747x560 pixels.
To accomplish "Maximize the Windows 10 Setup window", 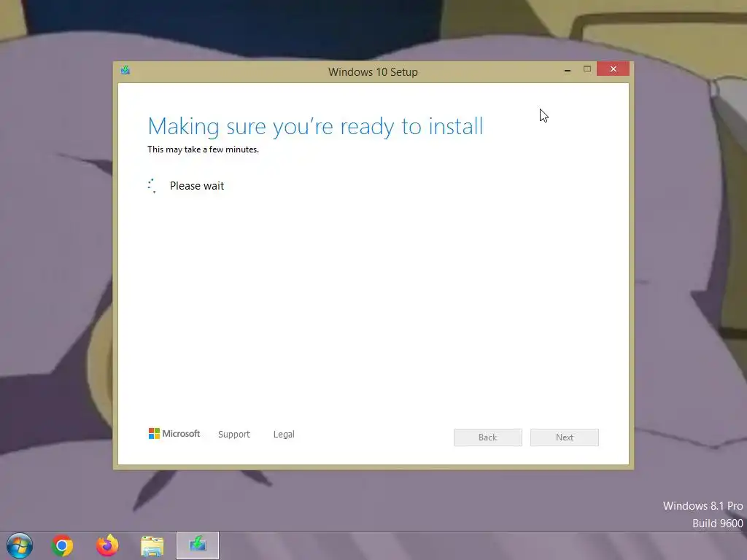I will click(x=587, y=69).
